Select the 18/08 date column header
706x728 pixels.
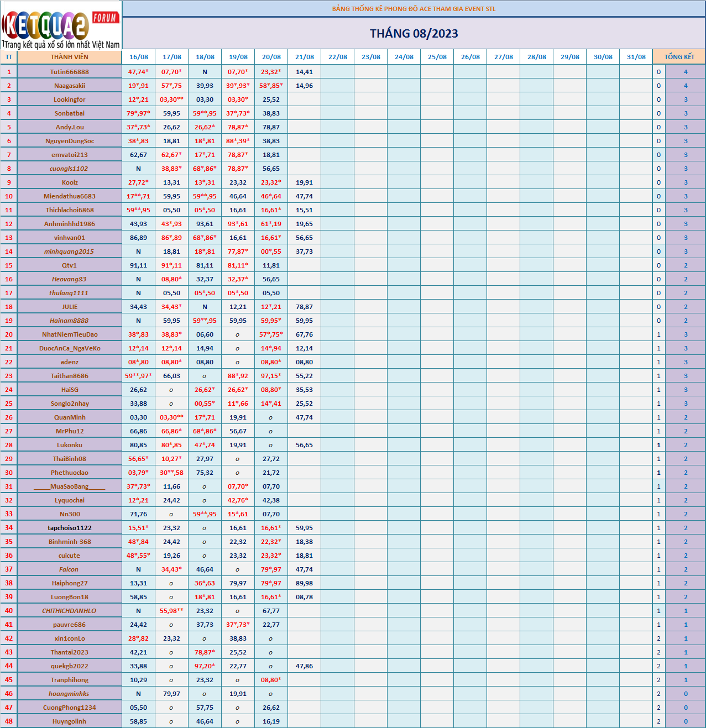(205, 57)
